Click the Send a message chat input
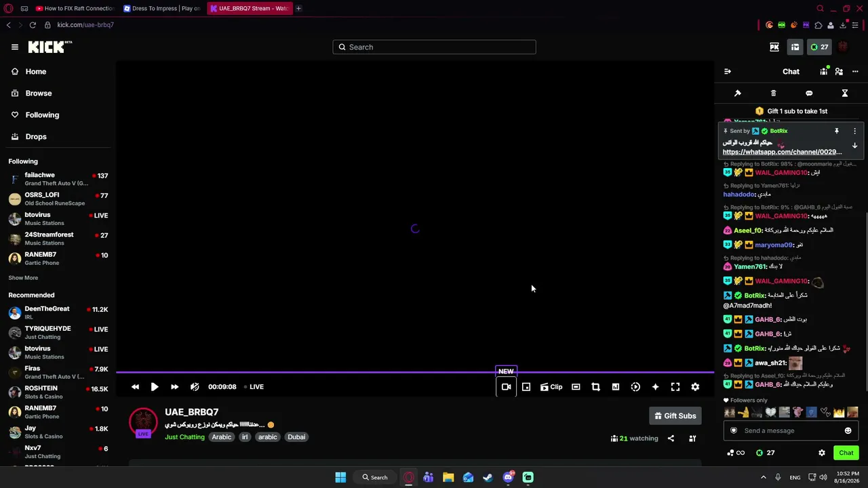The height and width of the screenshot is (488, 868). (x=791, y=431)
